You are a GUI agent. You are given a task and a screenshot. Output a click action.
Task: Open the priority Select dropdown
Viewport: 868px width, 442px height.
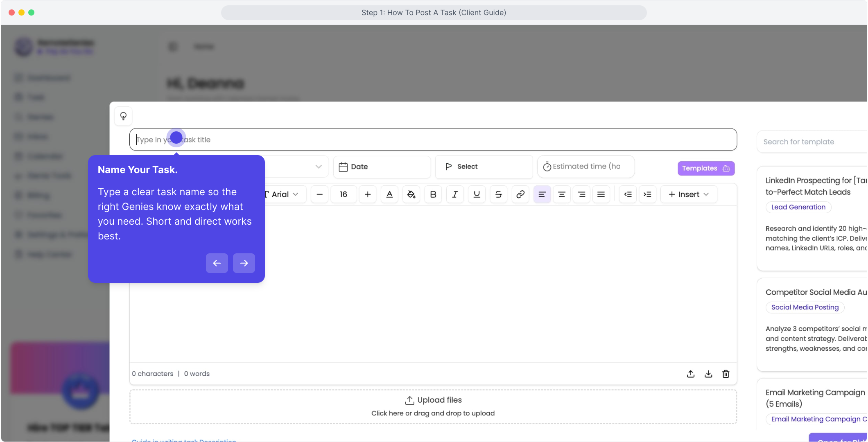tap(483, 167)
